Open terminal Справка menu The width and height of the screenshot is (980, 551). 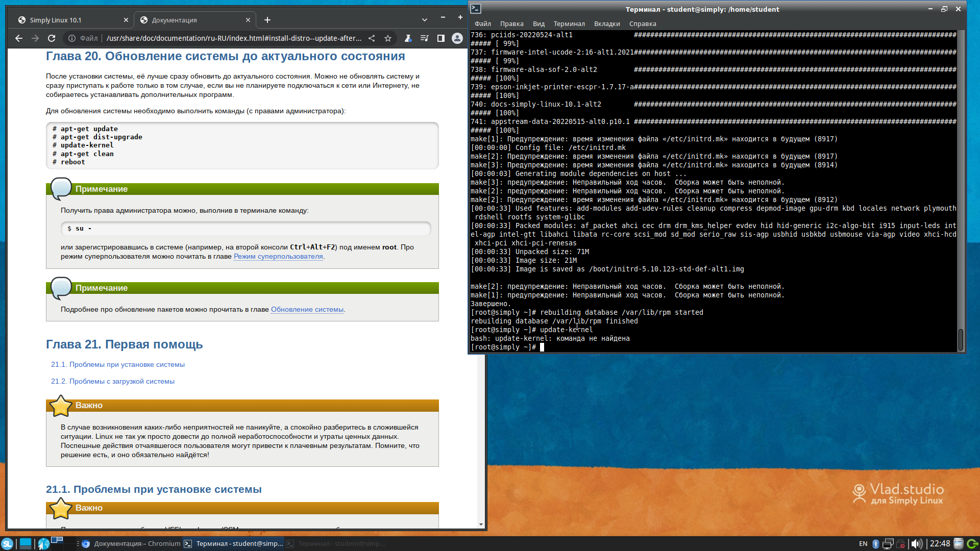[643, 24]
